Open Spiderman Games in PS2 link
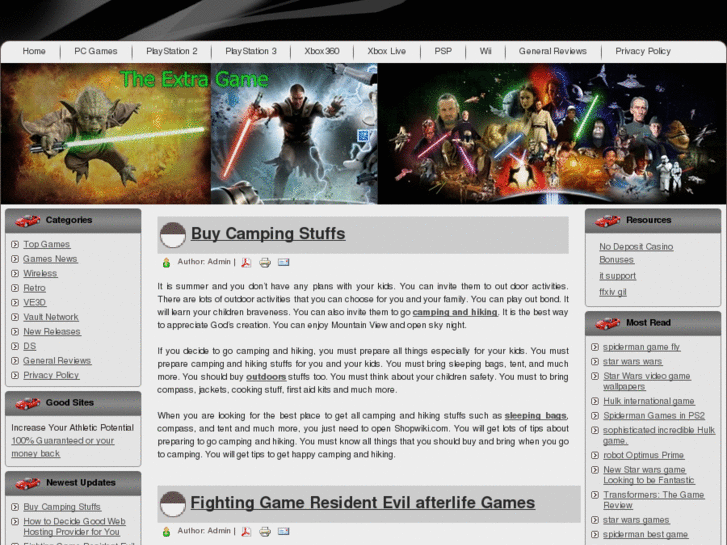727x545 pixels. pyautogui.click(x=654, y=416)
